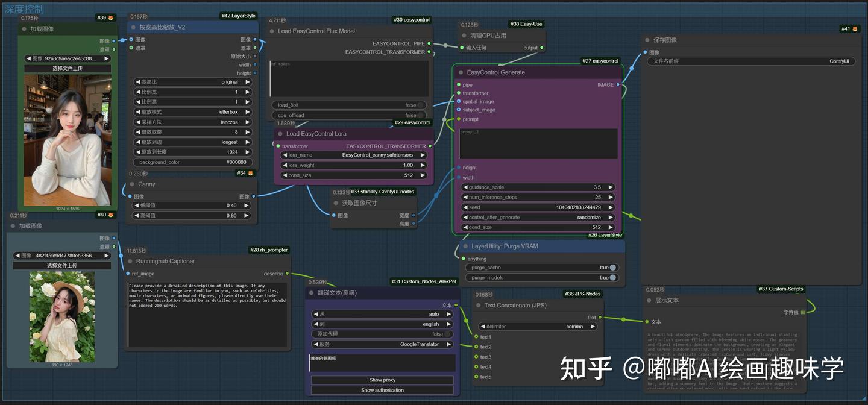Click the Show authorization button

(x=382, y=390)
